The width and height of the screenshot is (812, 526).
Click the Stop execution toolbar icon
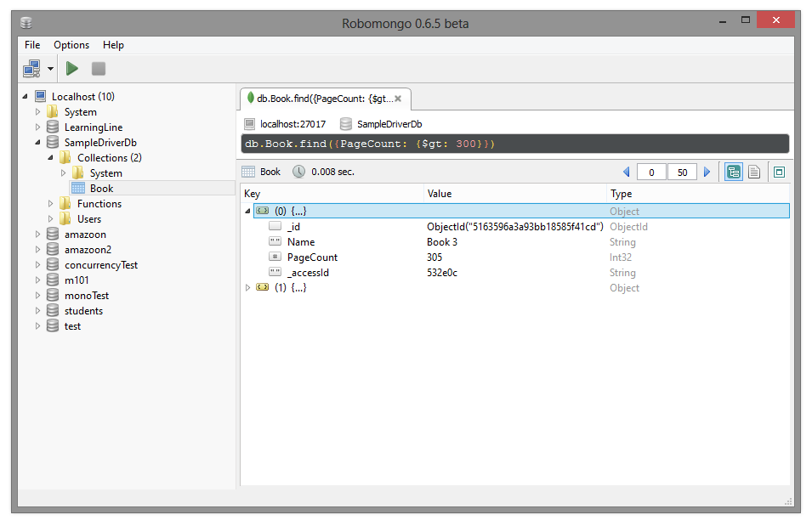click(x=99, y=69)
